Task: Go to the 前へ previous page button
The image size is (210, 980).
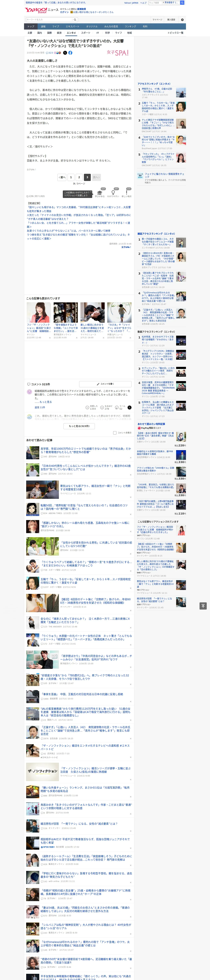Action: 62,177
